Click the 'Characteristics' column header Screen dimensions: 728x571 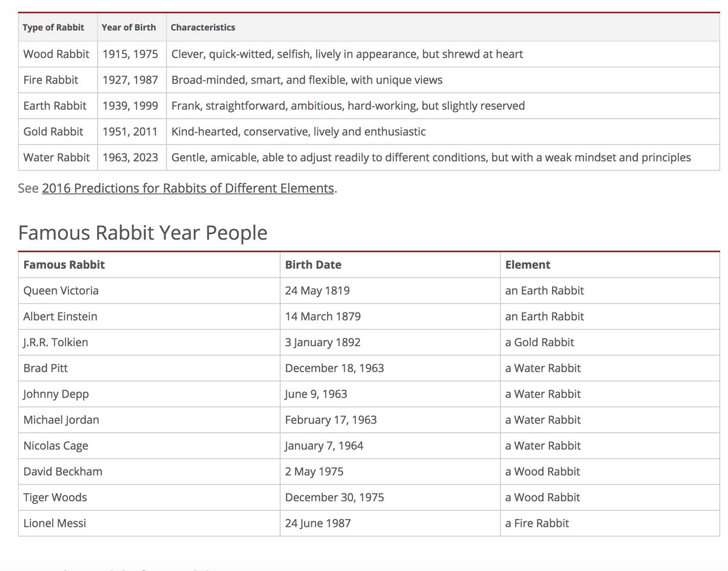click(x=443, y=27)
